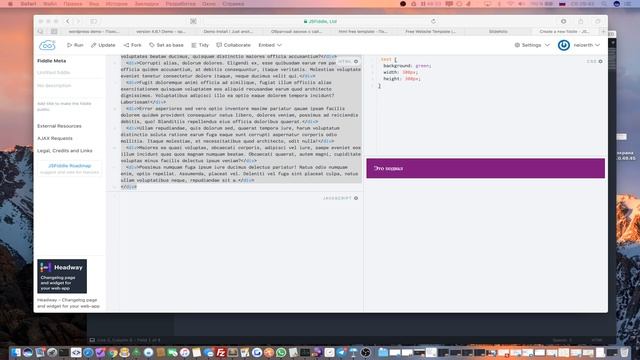Open the Collaborate option
Viewport: 640px width, 360px height.
click(233, 45)
